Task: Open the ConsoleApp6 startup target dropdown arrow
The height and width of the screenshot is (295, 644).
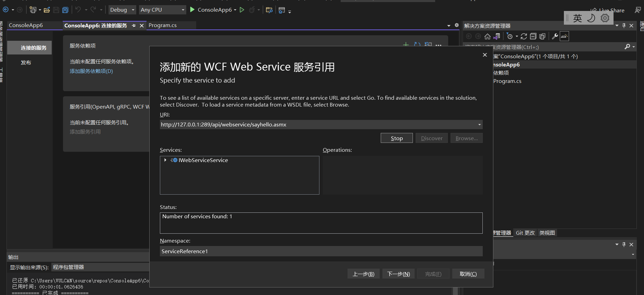Action: coord(235,10)
